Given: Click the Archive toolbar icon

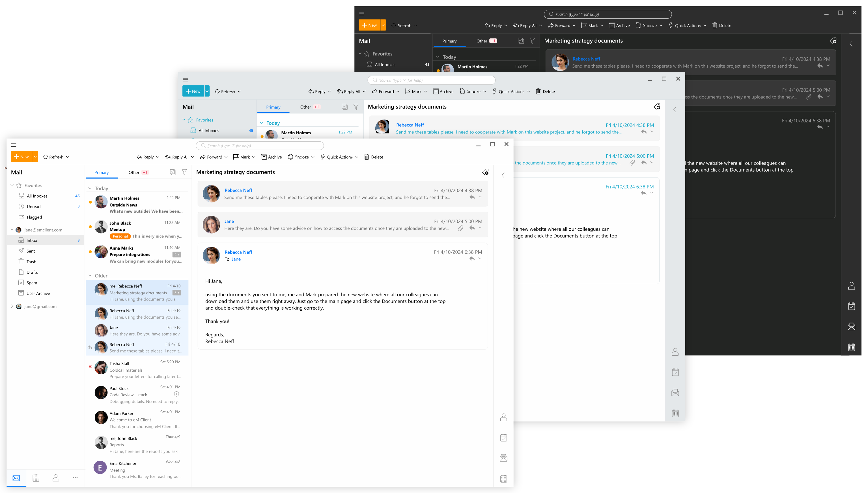Looking at the screenshot, I should tap(264, 157).
